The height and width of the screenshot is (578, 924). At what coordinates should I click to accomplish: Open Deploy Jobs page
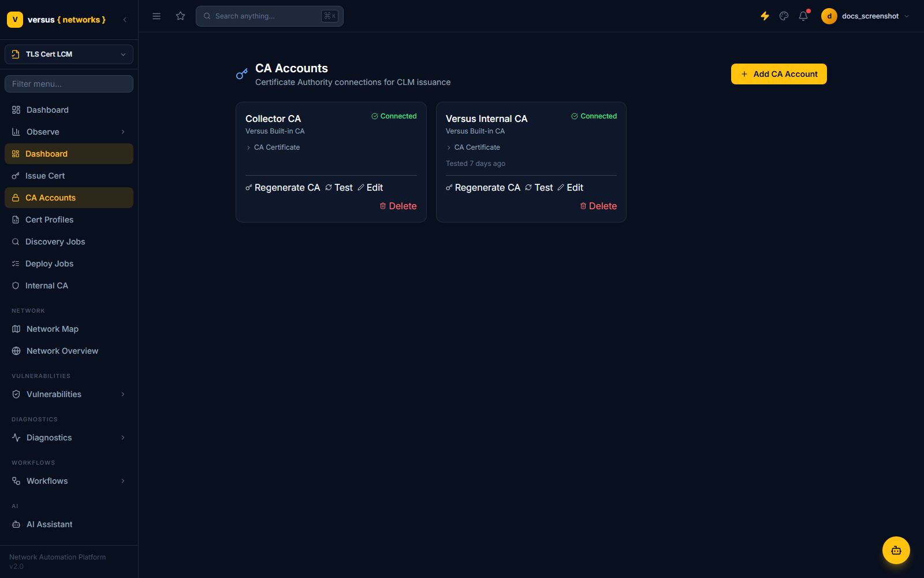click(x=69, y=264)
